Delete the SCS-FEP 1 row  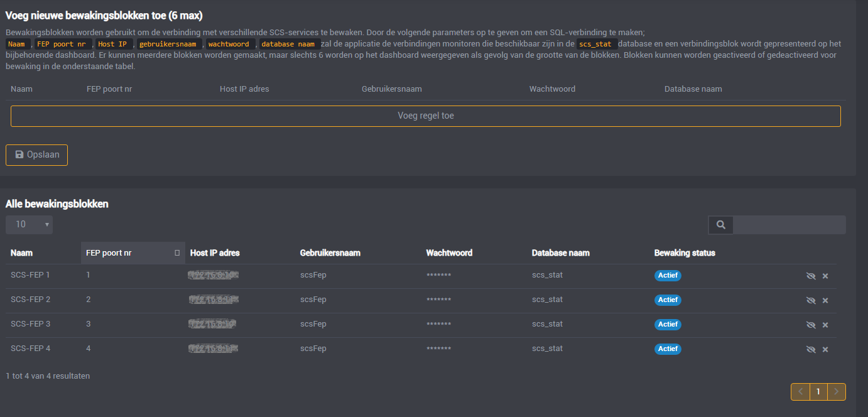[x=825, y=276]
